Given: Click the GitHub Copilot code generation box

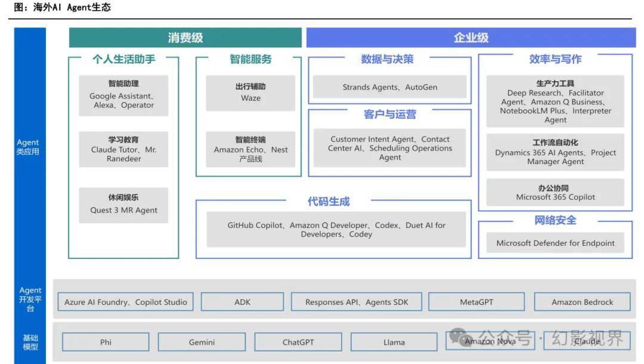Looking at the screenshot, I should click(x=336, y=229).
